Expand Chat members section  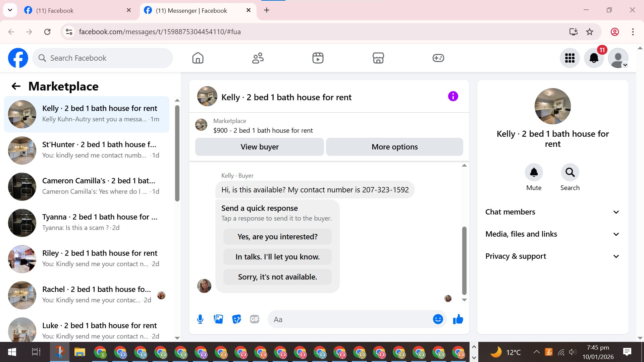click(552, 212)
